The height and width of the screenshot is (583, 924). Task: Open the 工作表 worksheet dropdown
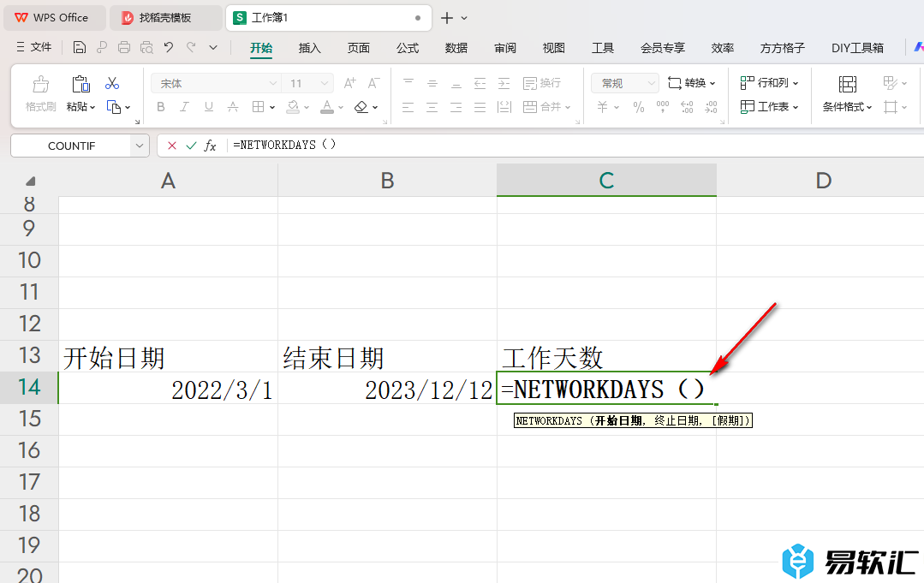[770, 107]
